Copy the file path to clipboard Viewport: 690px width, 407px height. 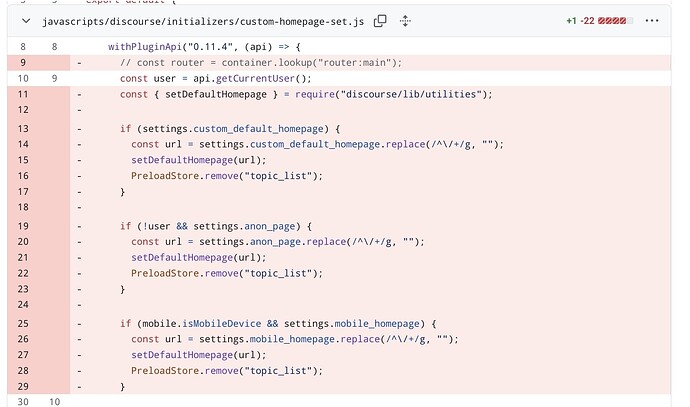click(380, 21)
